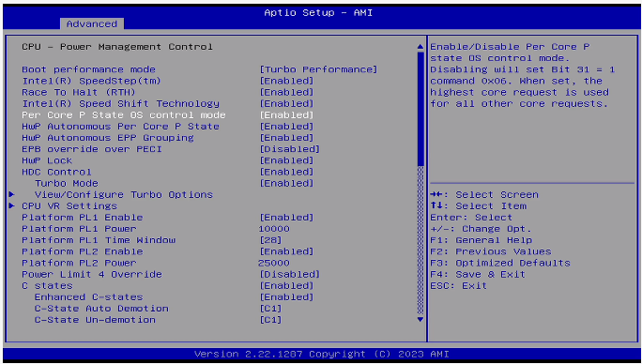Open C-State Auto Demotion C1 value

click(x=270, y=309)
